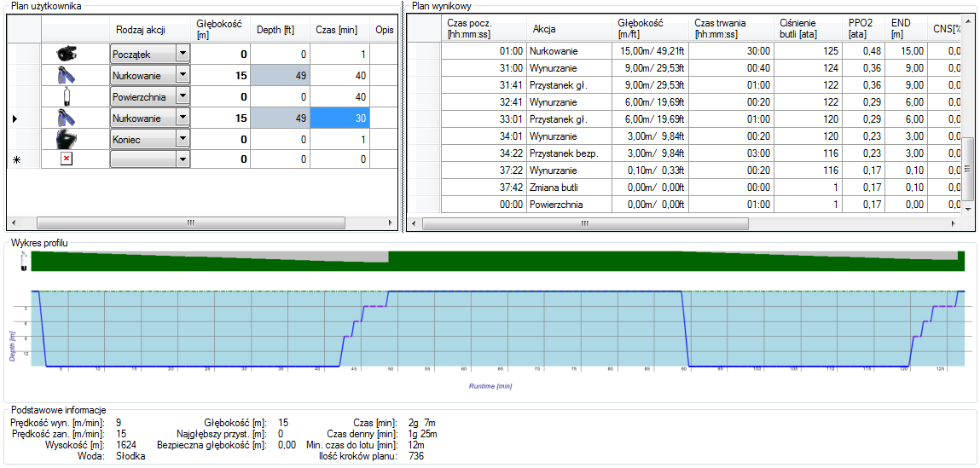Click the Czas cell of Powierzchnia row
The image size is (980, 468).
coord(339,97)
